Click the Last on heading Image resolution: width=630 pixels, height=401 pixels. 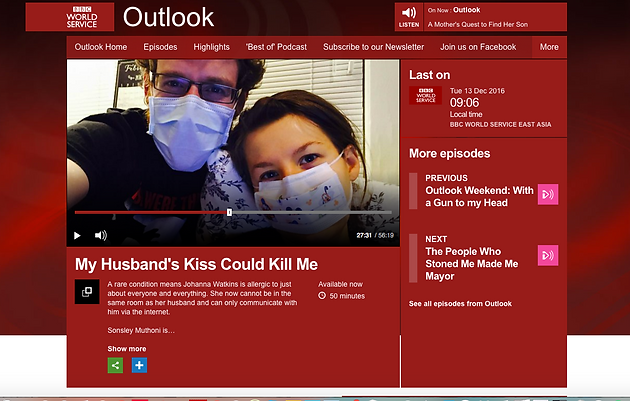[x=430, y=75]
